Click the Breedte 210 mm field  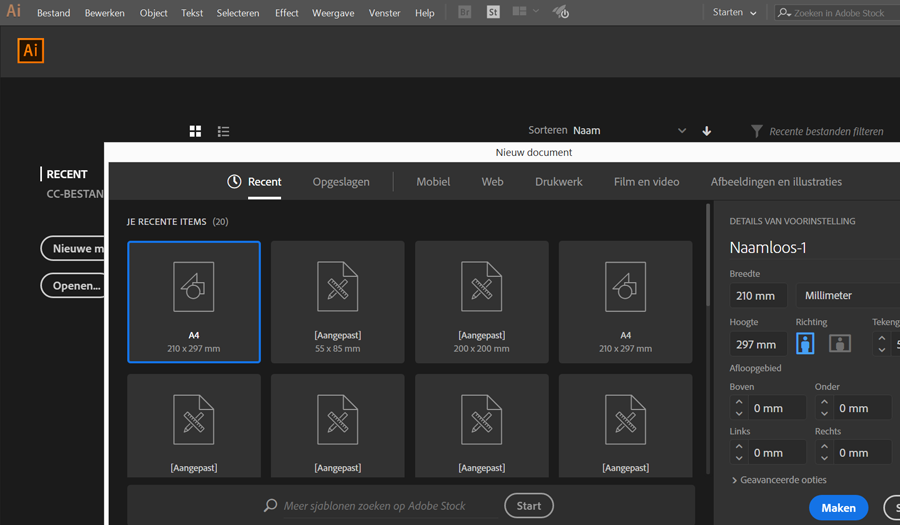click(758, 295)
